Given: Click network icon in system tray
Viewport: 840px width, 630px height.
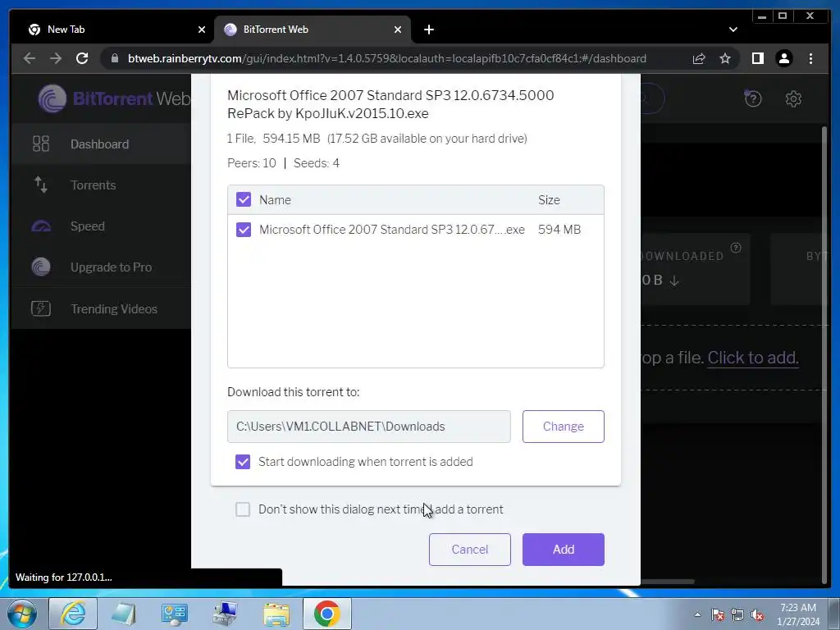Looking at the screenshot, I should pos(737,615).
